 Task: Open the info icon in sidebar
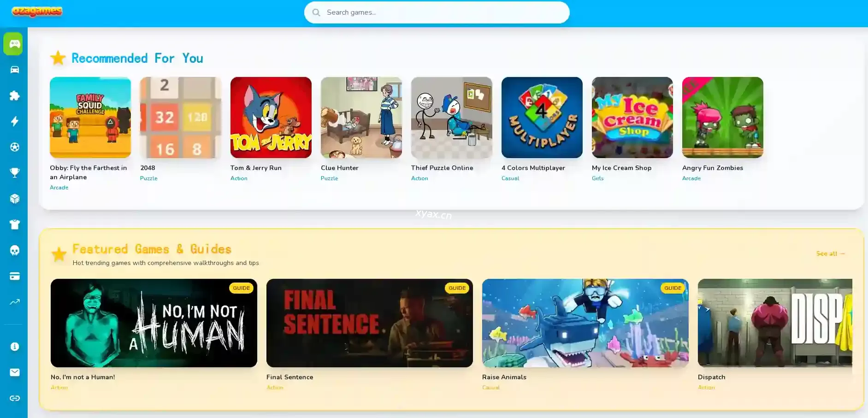tap(15, 347)
